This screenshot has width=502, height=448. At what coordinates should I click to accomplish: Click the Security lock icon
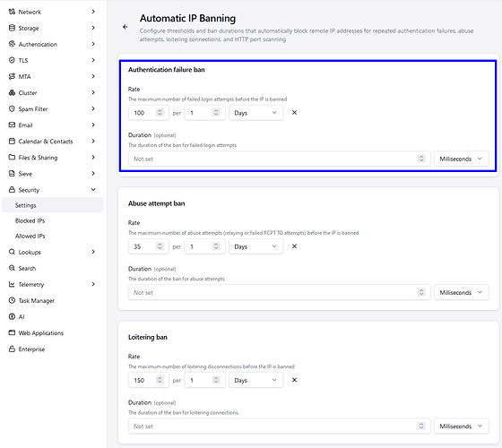12,190
